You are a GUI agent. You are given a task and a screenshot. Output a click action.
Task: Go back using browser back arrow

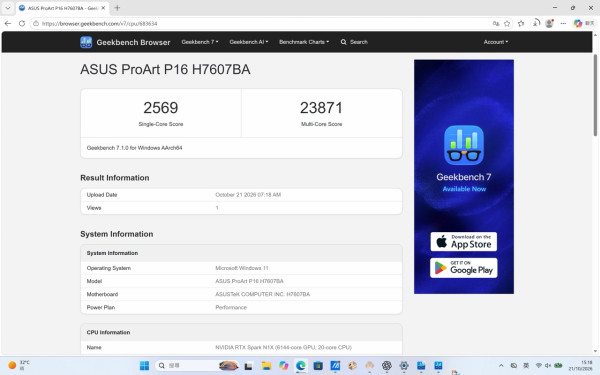[8, 23]
